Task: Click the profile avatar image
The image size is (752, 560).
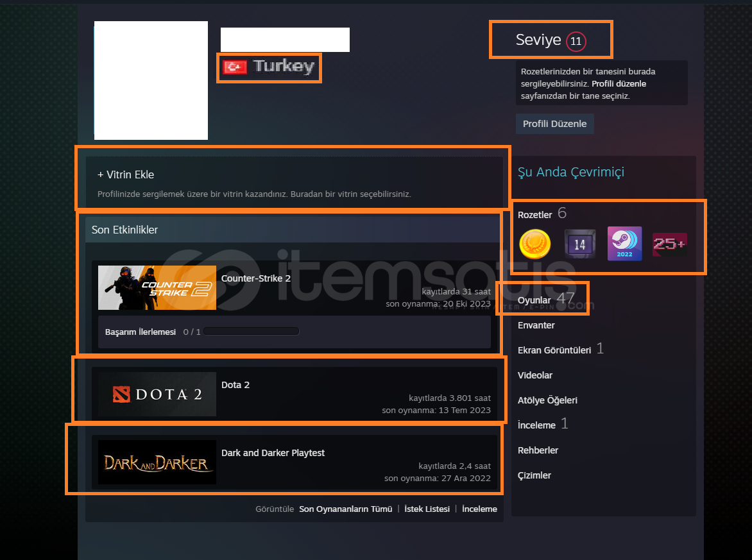Action: (151, 81)
